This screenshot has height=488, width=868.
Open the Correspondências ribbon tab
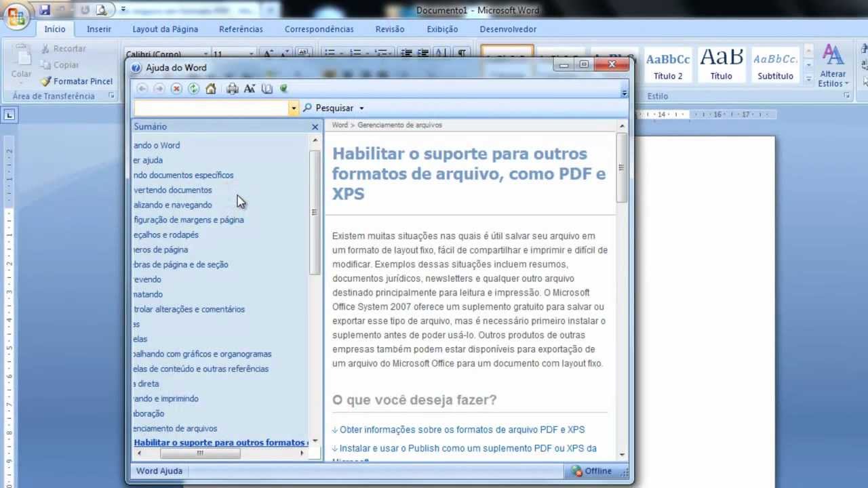(319, 29)
